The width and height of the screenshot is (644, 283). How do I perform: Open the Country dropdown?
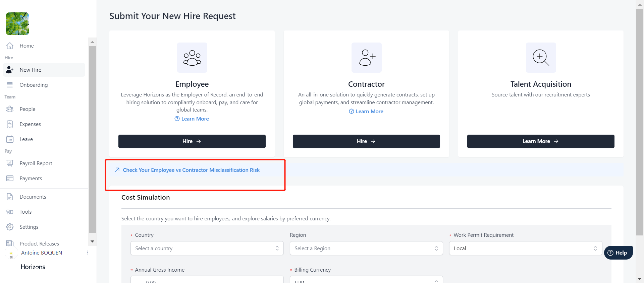[x=207, y=249]
